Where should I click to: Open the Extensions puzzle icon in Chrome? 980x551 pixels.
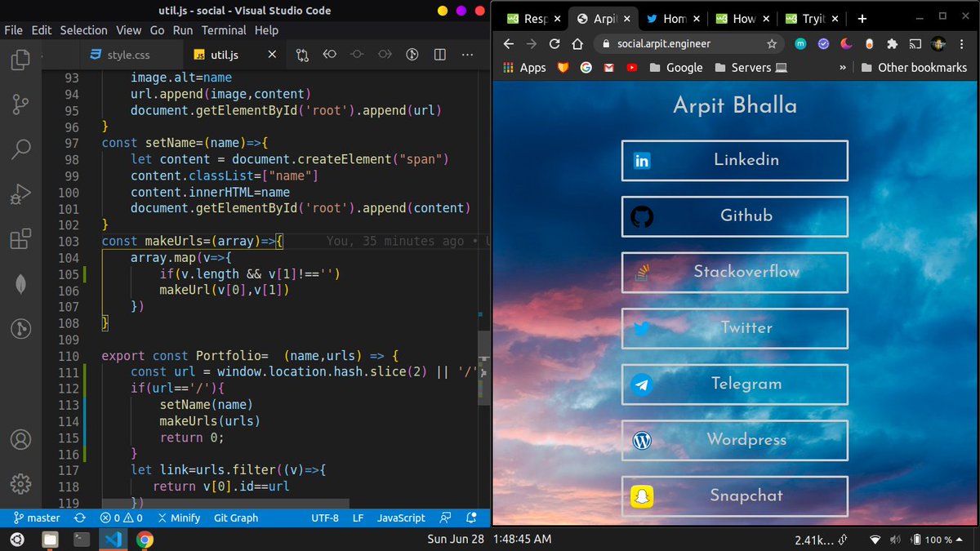click(x=893, y=44)
